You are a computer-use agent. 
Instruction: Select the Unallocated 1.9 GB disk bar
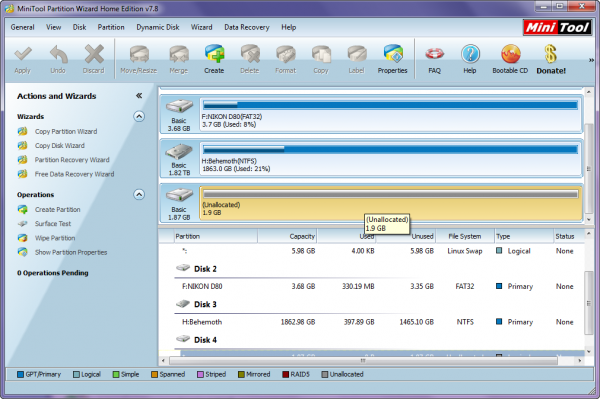tap(390, 202)
